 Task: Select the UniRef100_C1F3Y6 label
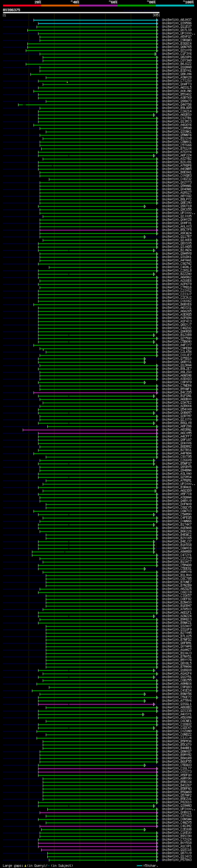[176, 54]
